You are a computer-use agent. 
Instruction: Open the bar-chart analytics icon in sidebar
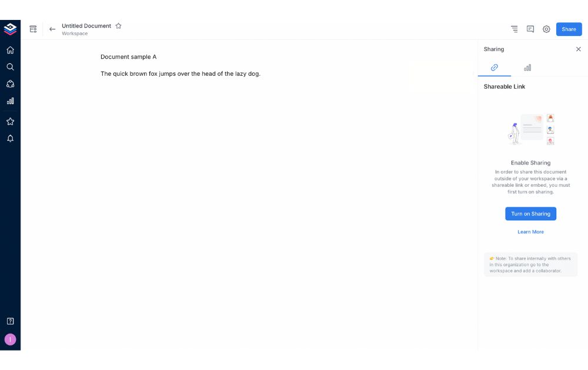tap(10, 101)
